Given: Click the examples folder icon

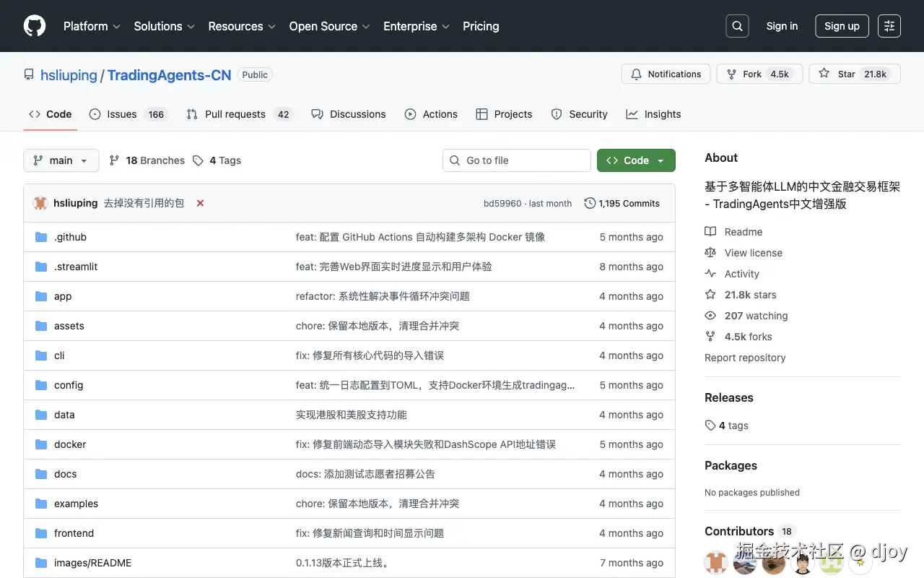Looking at the screenshot, I should tap(41, 504).
